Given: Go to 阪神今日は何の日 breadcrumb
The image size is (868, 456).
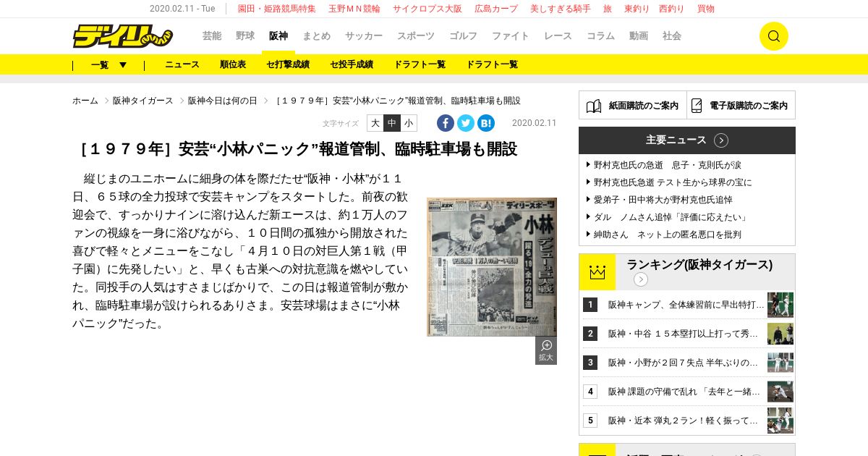Looking at the screenshot, I should click(x=223, y=101).
